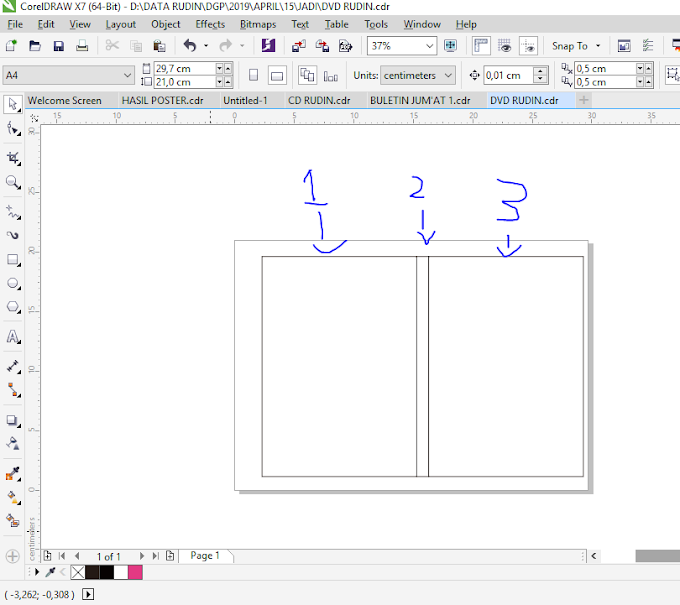Toggle Show guidelines button
Screen dimensions: 680x605
coord(528,46)
